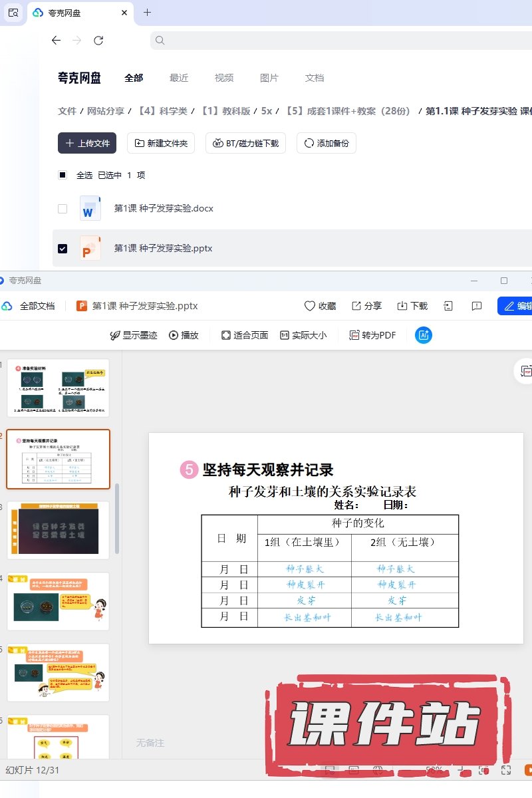Image resolution: width=532 pixels, height=798 pixels.
Task: Uncheck the 种子发芽实验.pptx checkbox
Action: (63, 249)
